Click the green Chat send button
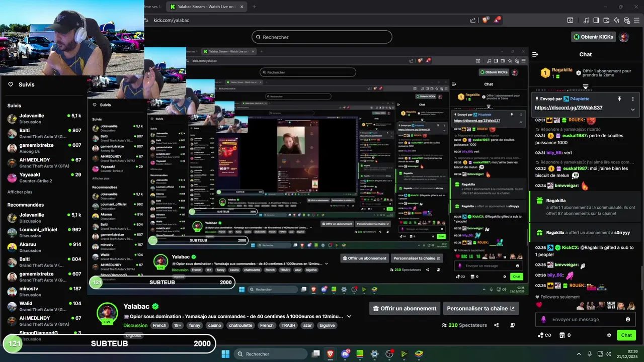Screen dimensions: 644x362 click(626, 335)
